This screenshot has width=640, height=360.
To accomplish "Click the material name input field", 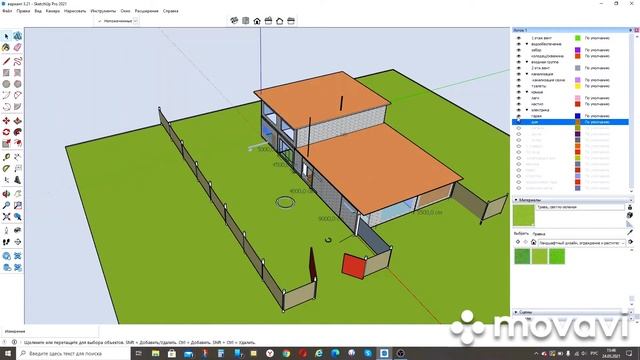I will pos(580,207).
